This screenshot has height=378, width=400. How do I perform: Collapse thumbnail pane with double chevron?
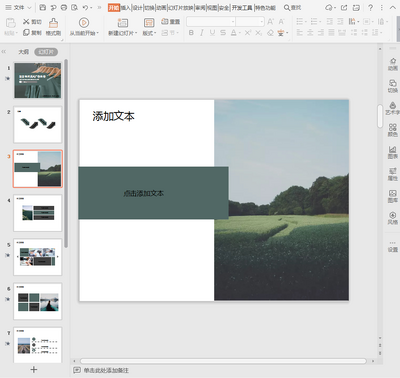point(4,52)
